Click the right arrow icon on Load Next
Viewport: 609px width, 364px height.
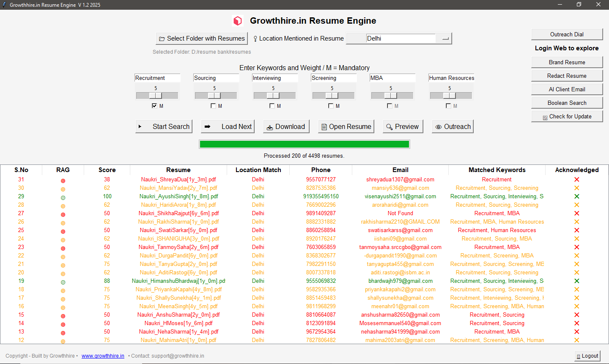pyautogui.click(x=207, y=126)
